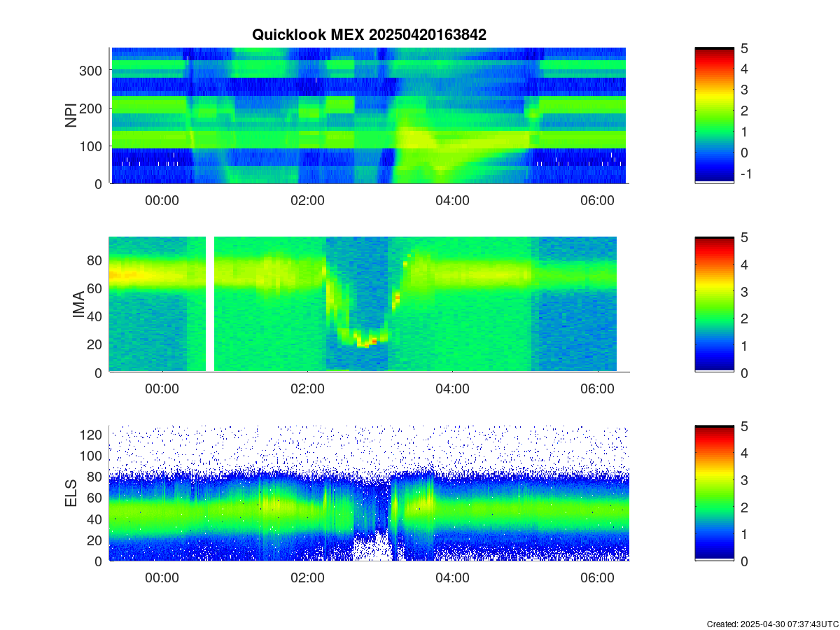Click the ELS panel color bar

pyautogui.click(x=714, y=493)
